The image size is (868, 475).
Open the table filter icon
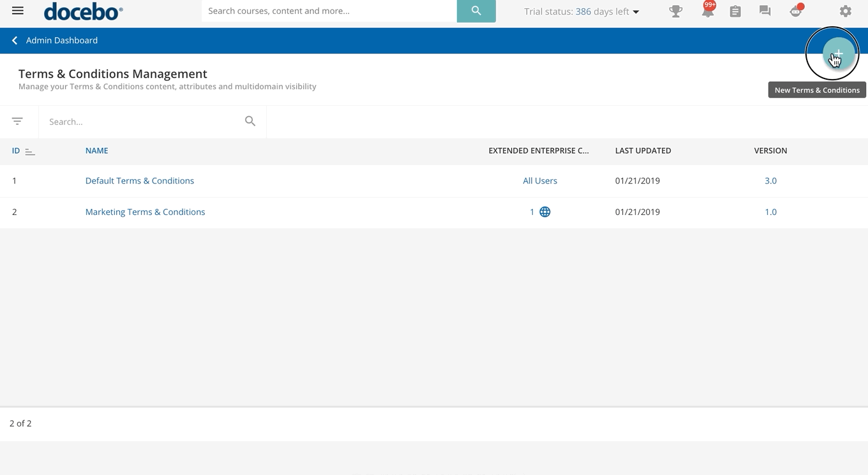17,121
